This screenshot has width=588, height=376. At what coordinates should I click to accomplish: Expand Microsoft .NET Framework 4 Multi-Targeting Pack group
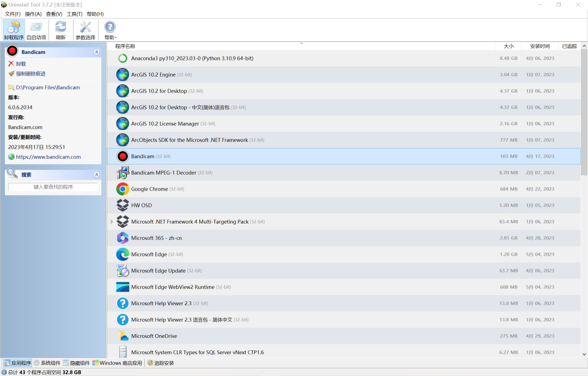[112, 222]
